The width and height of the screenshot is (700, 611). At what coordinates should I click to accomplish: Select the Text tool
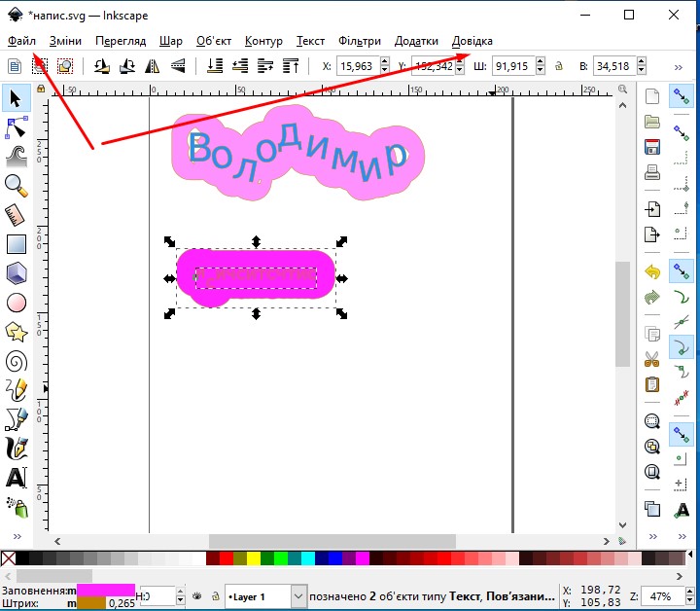(17, 478)
